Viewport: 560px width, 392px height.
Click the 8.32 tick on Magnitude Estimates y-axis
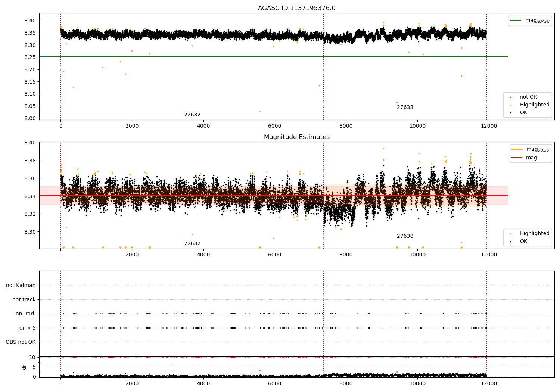(x=30, y=214)
